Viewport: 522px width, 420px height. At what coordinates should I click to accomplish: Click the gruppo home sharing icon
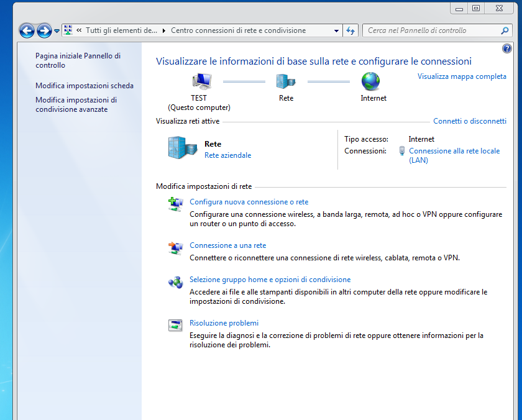pyautogui.click(x=176, y=281)
